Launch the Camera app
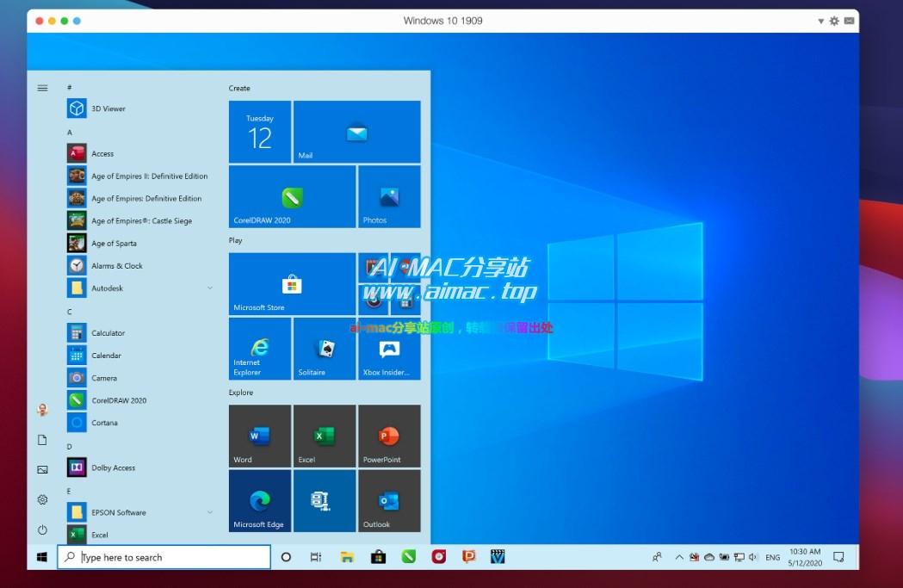Screen dimensions: 903x588 tap(139, 378)
